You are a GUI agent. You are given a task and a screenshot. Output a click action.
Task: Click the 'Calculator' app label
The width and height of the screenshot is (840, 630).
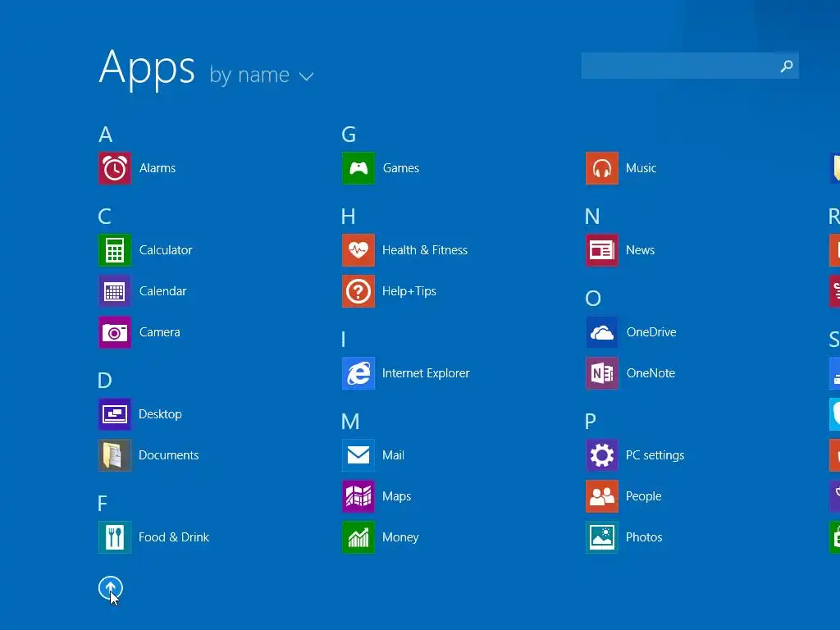click(x=166, y=250)
